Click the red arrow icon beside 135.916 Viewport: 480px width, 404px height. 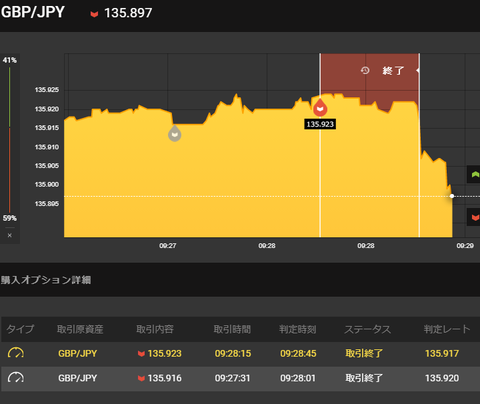pyautogui.click(x=141, y=378)
